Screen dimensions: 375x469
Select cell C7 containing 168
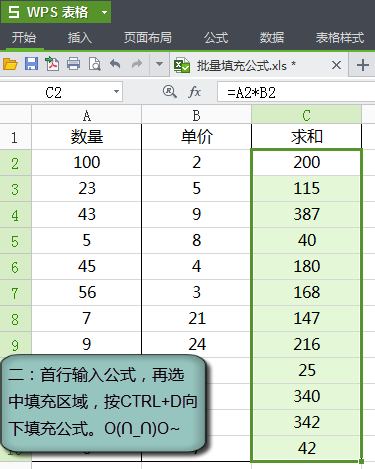[x=306, y=293]
